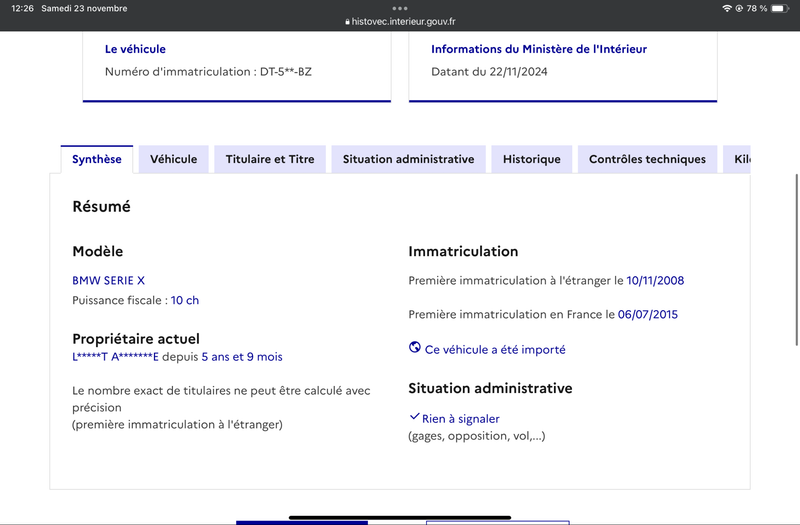Tap the Wi-Fi status icon
The width and height of the screenshot is (800, 525).
click(727, 8)
